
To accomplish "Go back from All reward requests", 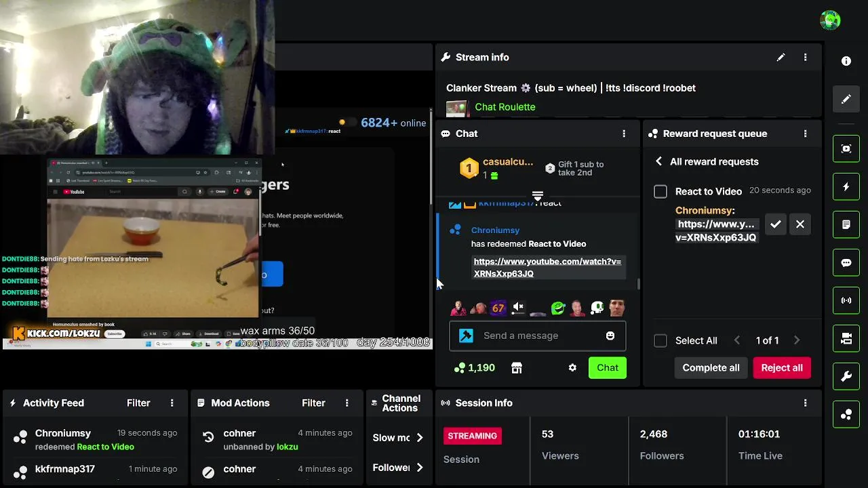I will [659, 161].
